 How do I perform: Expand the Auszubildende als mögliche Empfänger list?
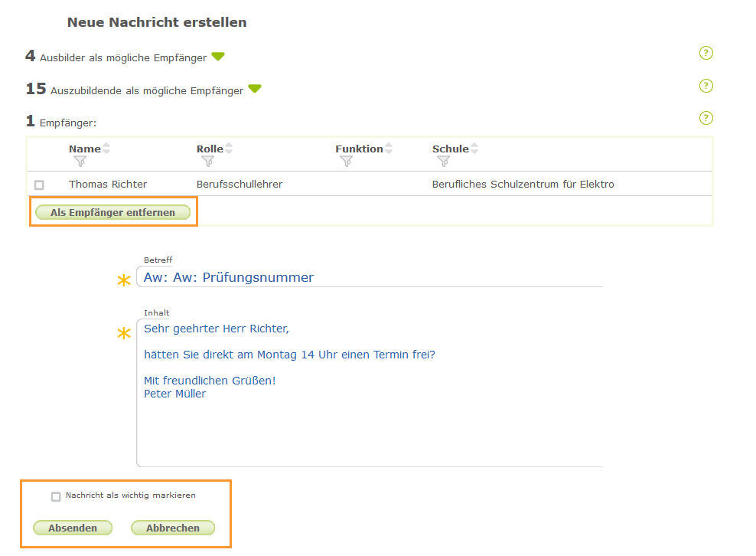click(x=255, y=89)
